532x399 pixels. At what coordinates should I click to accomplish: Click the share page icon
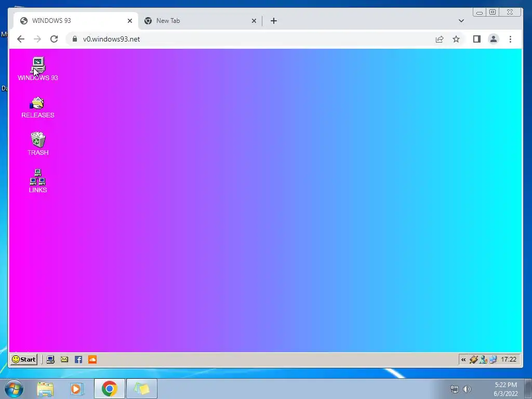coord(440,39)
